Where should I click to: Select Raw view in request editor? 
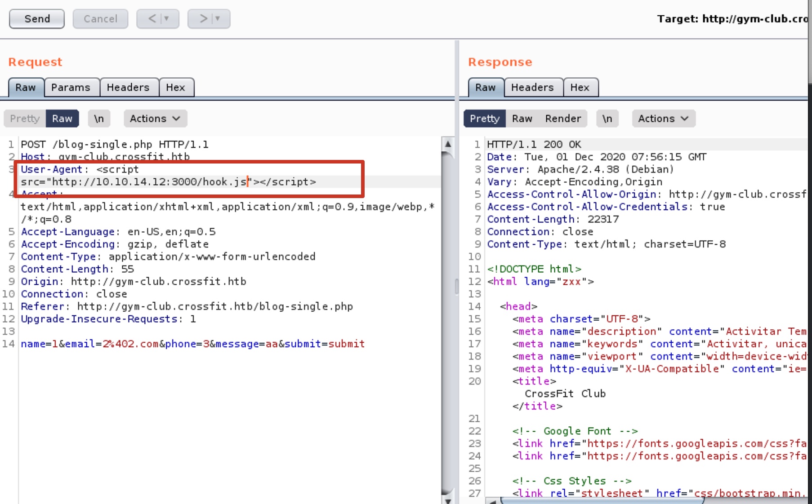coord(62,119)
